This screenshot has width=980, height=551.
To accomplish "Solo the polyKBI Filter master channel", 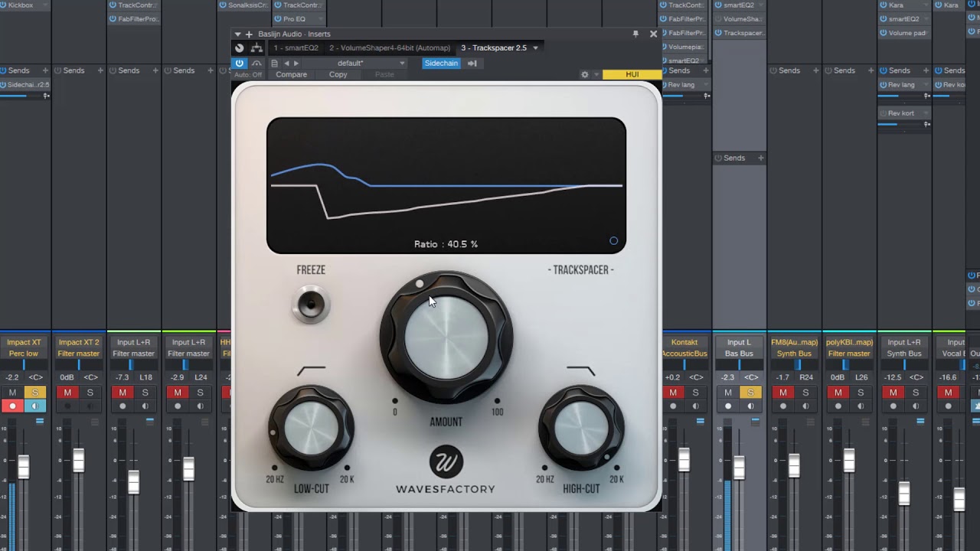I will [861, 393].
